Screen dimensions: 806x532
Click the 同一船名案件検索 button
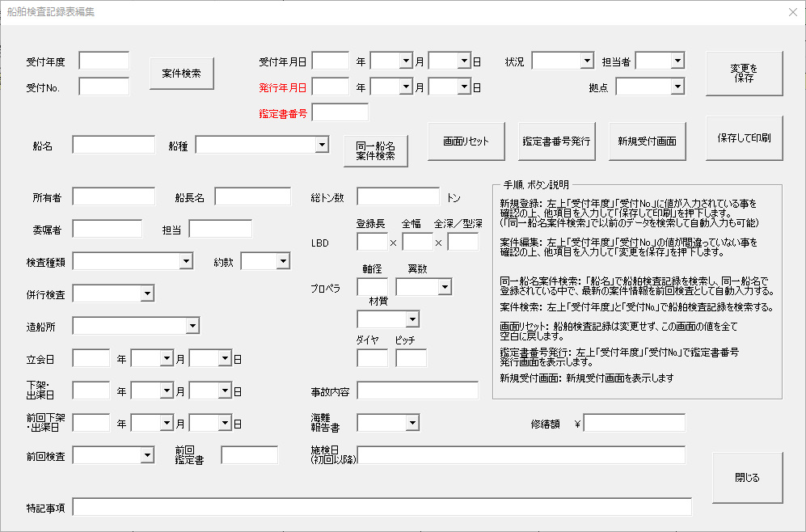tap(375, 151)
